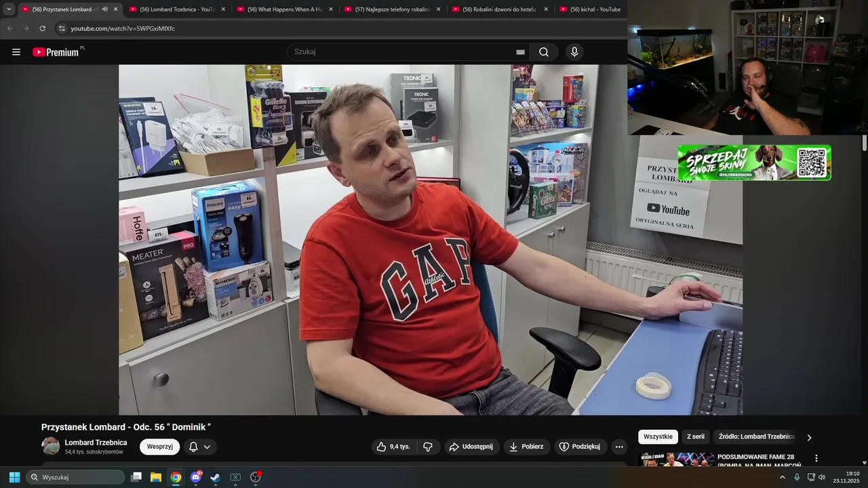
Task: Select the Wszystkie filter chip
Action: pos(658,436)
